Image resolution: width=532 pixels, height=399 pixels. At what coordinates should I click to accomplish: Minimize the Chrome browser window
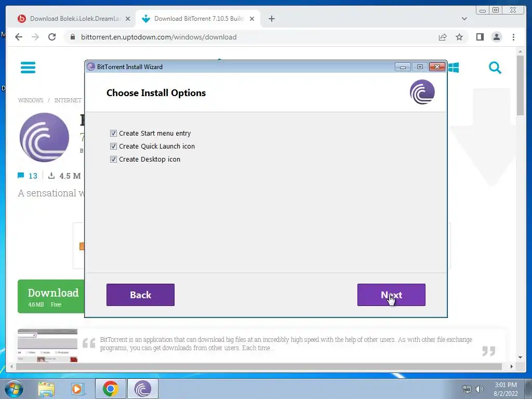pos(483,10)
